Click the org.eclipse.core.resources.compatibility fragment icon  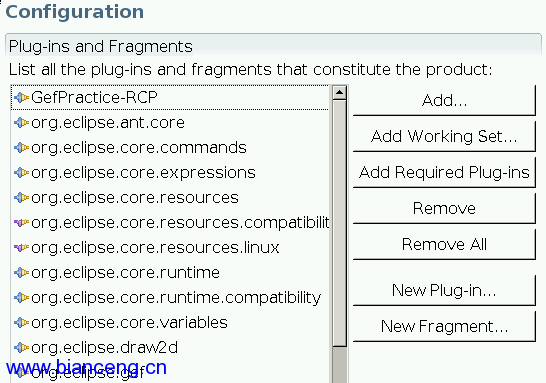21,222
